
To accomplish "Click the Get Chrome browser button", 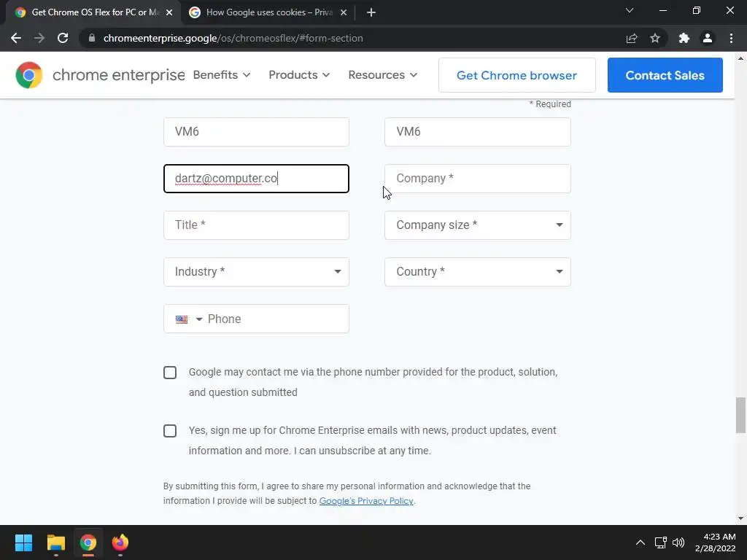I will pyautogui.click(x=517, y=75).
